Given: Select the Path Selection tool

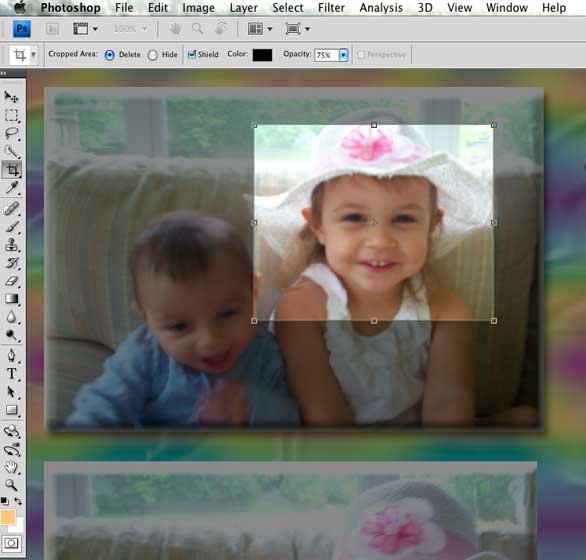Looking at the screenshot, I should 11,392.
